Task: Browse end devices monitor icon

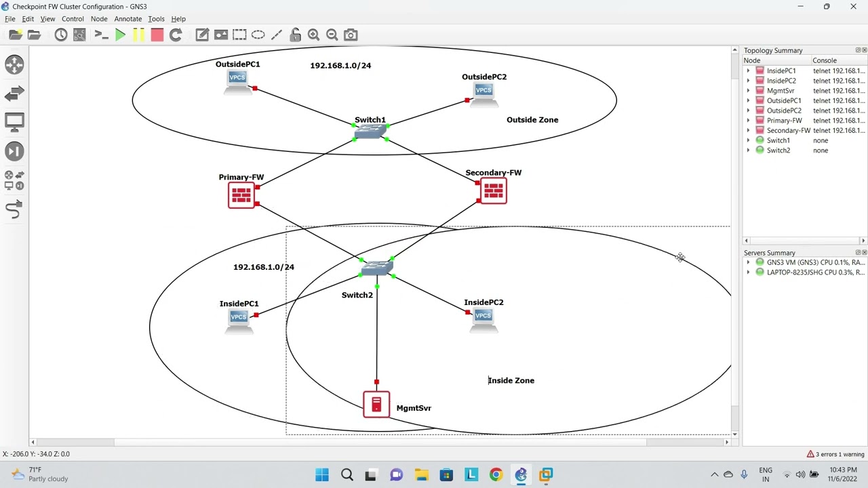Action: pyautogui.click(x=14, y=123)
